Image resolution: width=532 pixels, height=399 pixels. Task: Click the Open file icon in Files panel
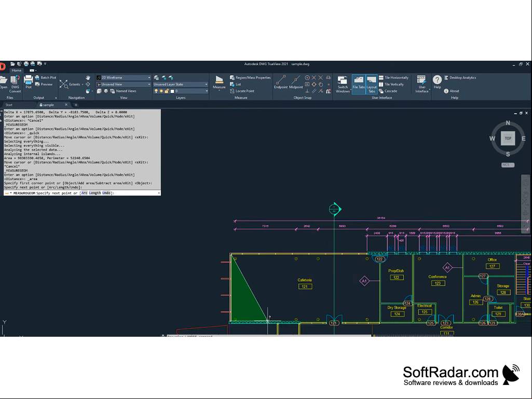(4, 80)
